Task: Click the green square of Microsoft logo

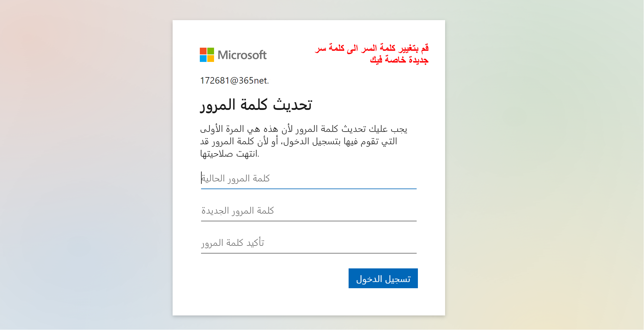Action: click(x=211, y=51)
